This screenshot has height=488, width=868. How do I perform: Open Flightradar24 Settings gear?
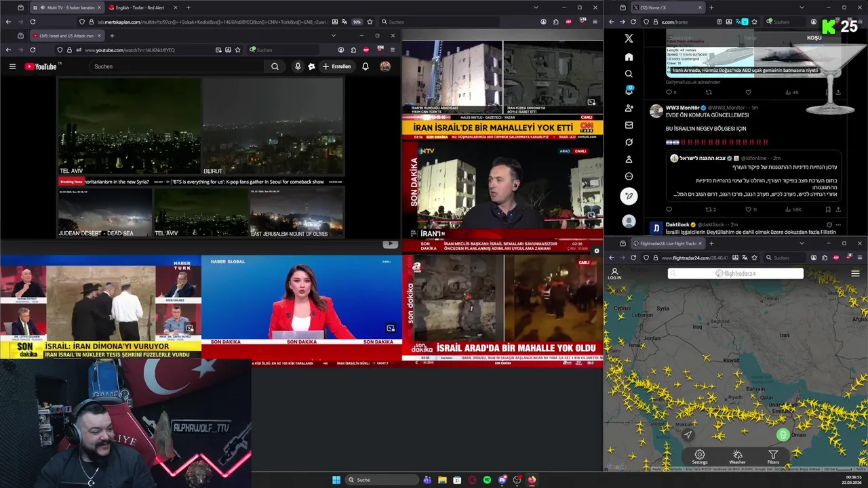click(x=700, y=457)
